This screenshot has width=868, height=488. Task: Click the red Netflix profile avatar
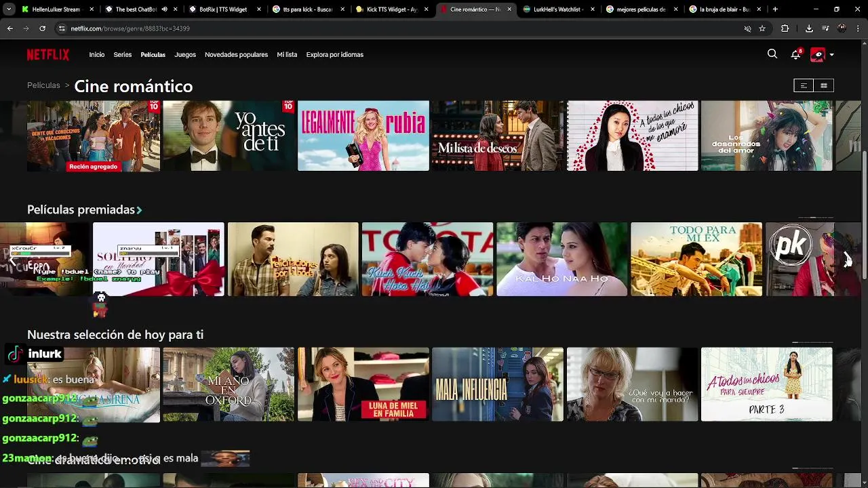[817, 55]
